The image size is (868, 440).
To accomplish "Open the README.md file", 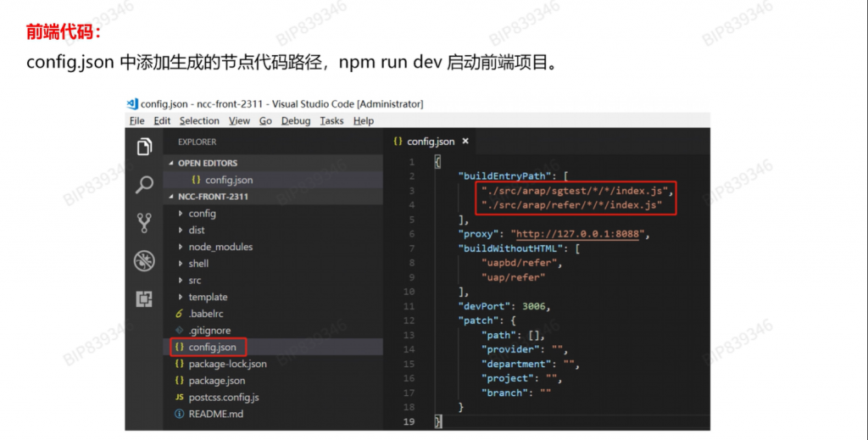I will [x=215, y=414].
